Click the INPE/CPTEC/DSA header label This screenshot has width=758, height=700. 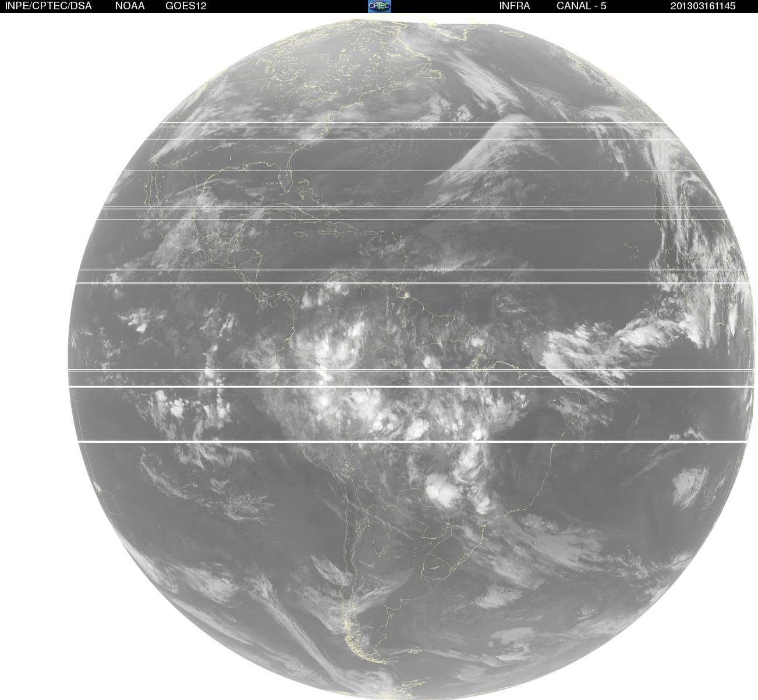pyautogui.click(x=48, y=6)
